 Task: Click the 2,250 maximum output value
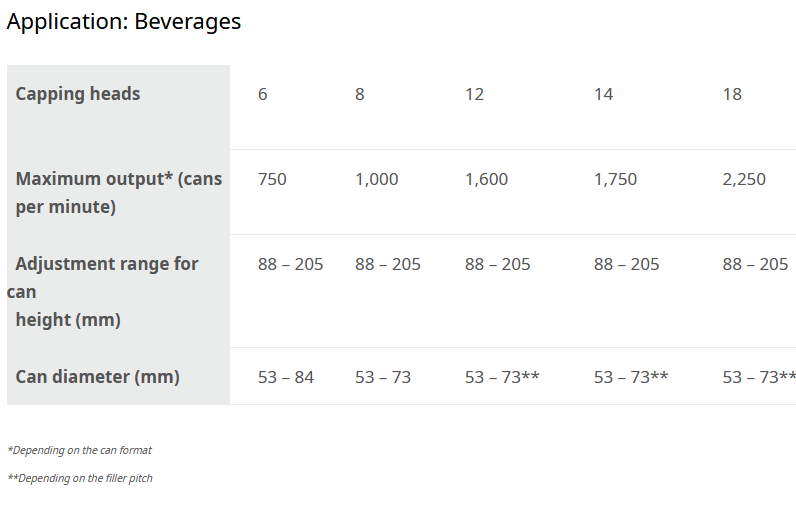[x=744, y=180]
